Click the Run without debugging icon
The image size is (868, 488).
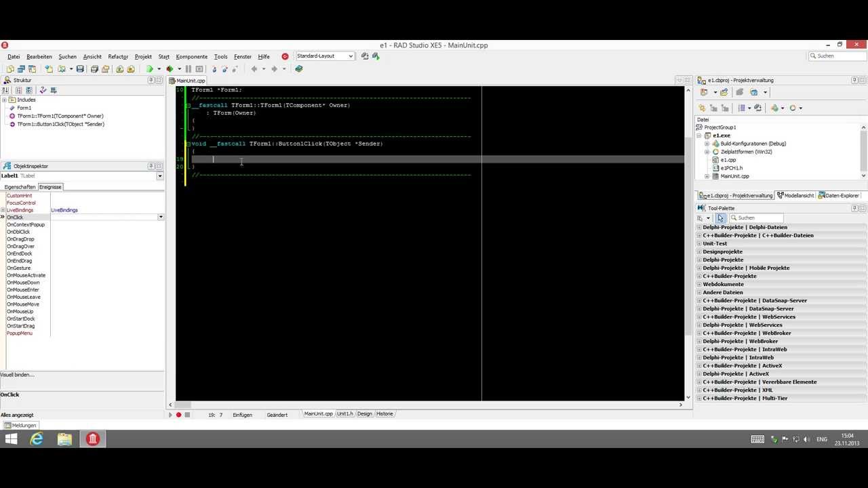pos(170,68)
